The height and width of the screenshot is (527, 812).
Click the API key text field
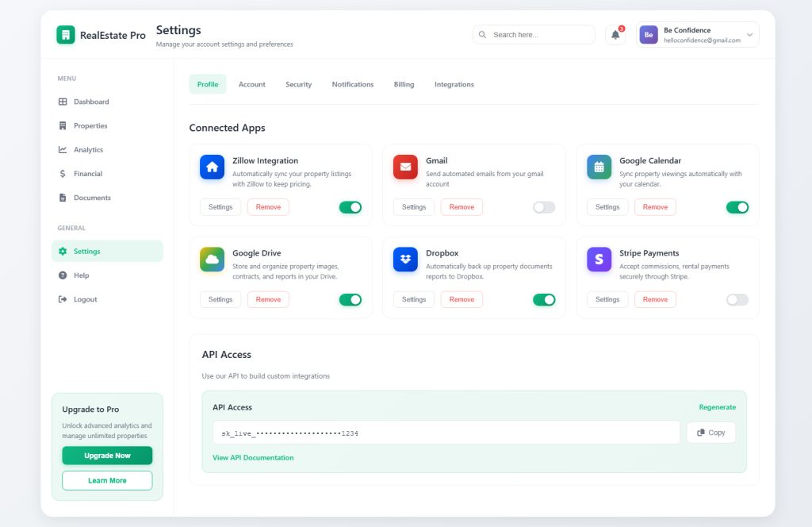[x=446, y=433]
